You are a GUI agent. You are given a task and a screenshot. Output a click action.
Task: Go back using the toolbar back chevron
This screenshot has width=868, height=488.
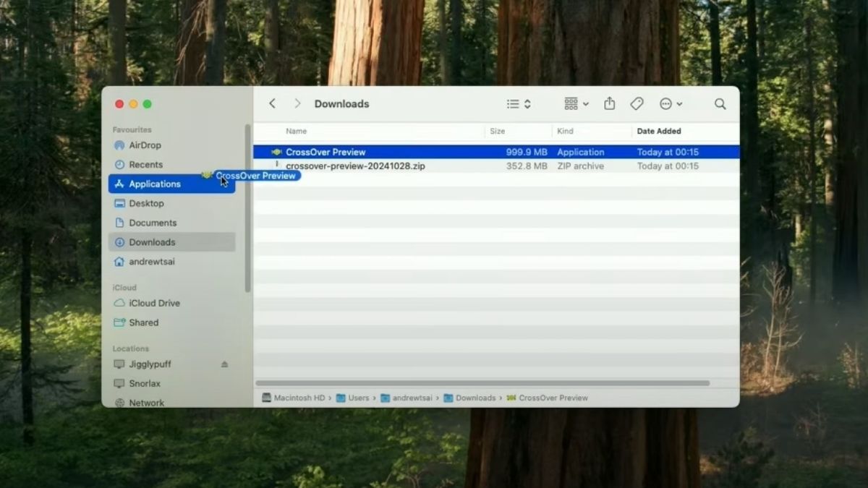(272, 104)
